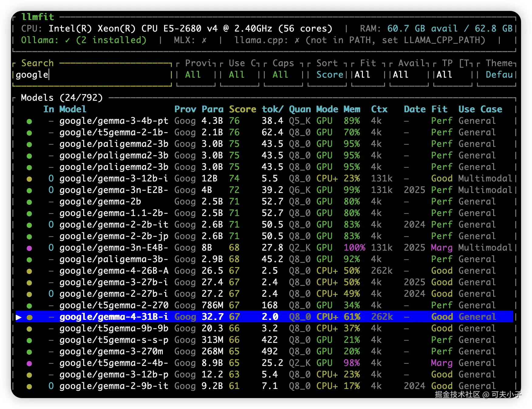Viewport: 532px width, 409px height.
Task: Click the yellow dot in highlighted gemma-4-31B-i row
Action: click(29, 317)
